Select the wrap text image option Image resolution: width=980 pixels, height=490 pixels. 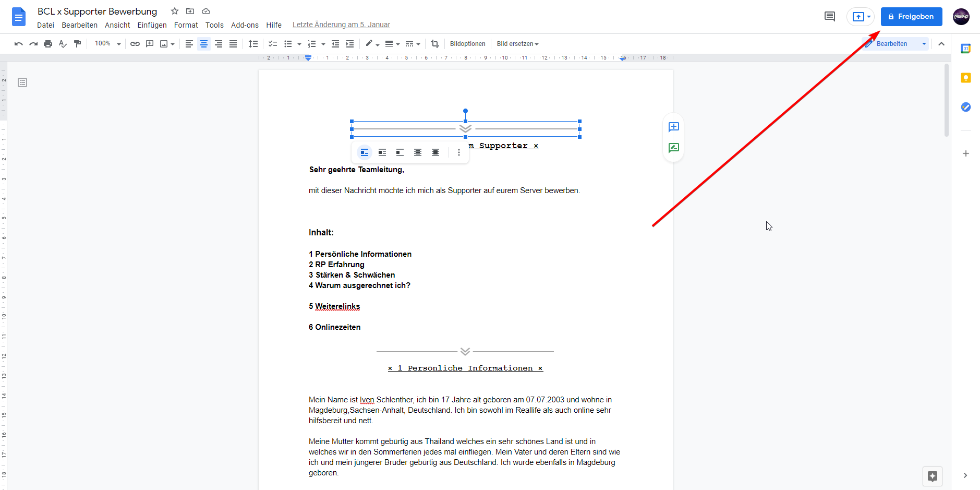pyautogui.click(x=382, y=152)
